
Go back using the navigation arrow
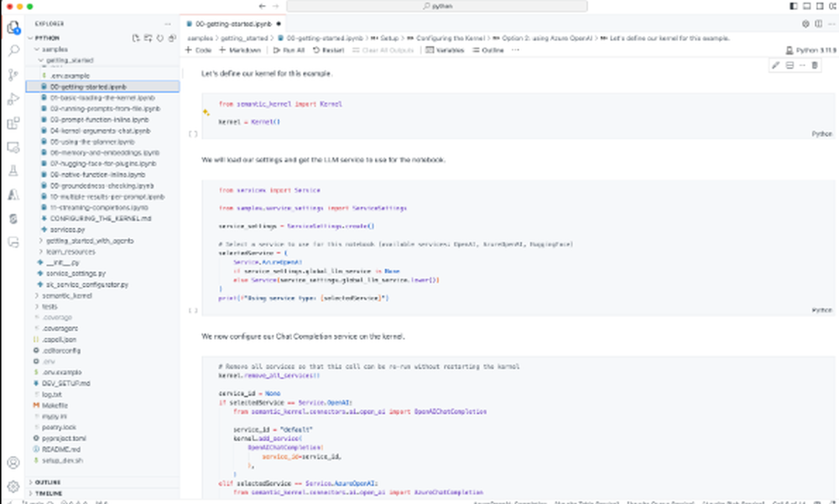pyautogui.click(x=262, y=6)
